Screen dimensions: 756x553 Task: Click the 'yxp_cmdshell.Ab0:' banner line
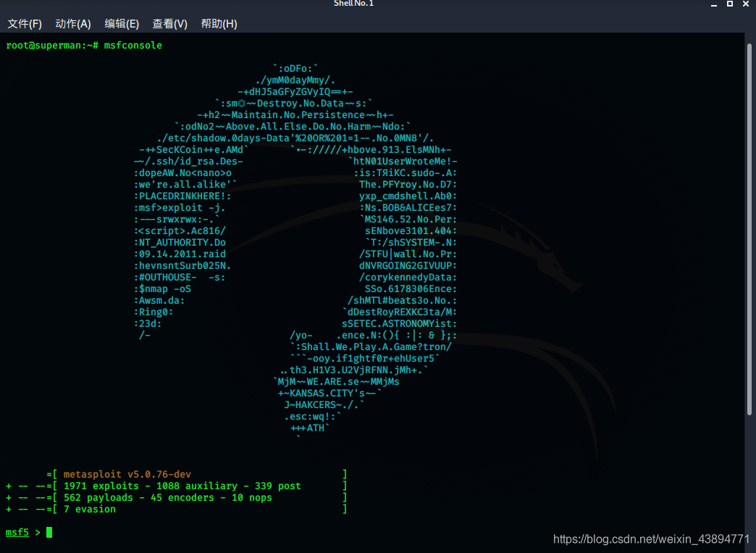pos(408,196)
